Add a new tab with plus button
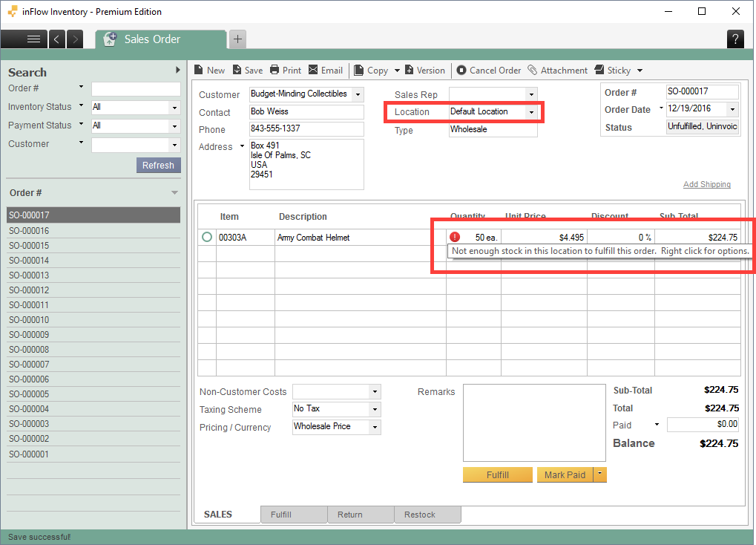Viewport: 756px width, 545px height. click(237, 39)
